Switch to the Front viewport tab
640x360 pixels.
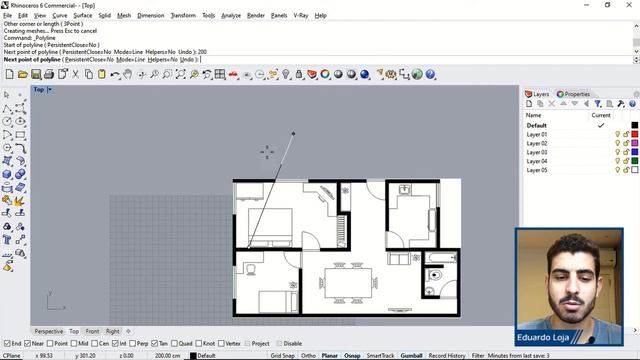click(92, 331)
